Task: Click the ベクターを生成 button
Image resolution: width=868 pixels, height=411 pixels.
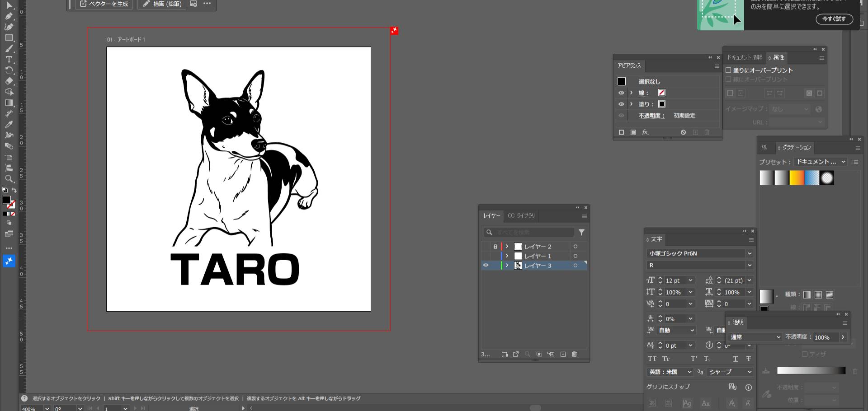Action: 104,4
